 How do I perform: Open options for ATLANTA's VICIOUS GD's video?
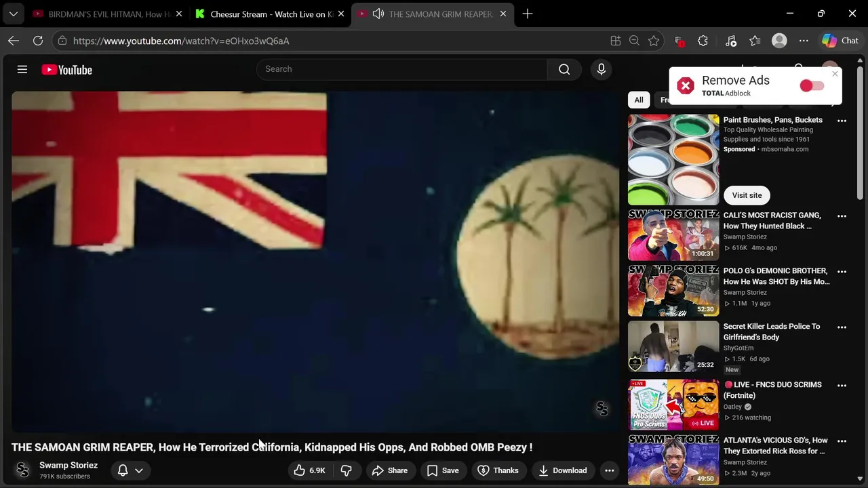click(842, 441)
